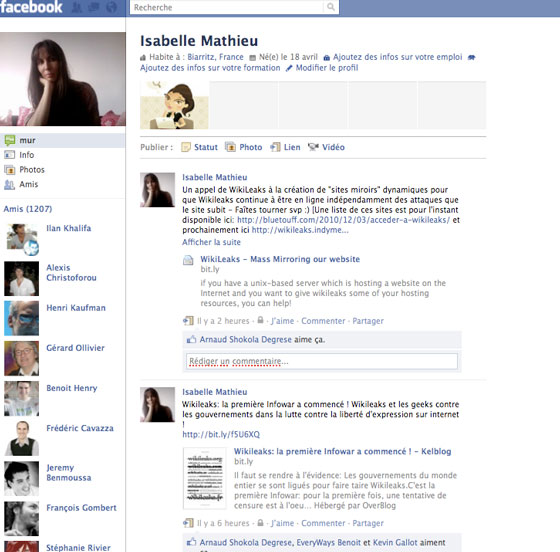Open friend requests icon in top bar

pos(76,7)
